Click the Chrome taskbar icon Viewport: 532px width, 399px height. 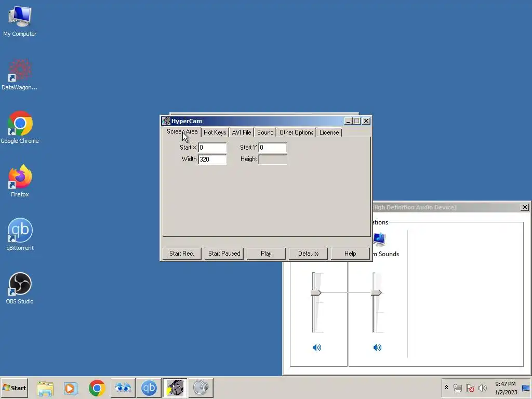pyautogui.click(x=97, y=388)
